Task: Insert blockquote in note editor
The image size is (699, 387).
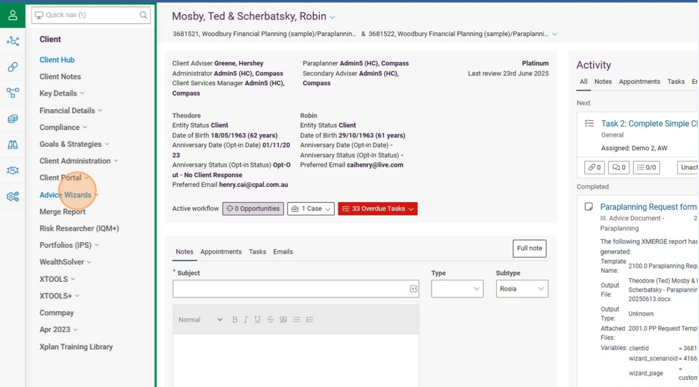Action: coord(283,320)
